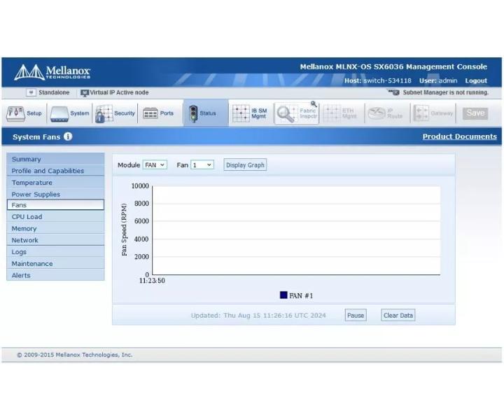Click the User admin label
The image size is (504, 420).
tap(438, 80)
